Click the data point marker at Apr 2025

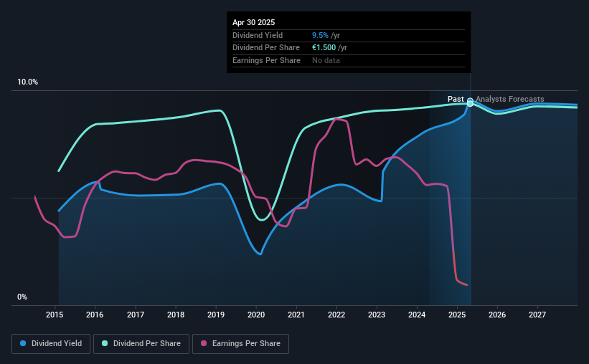pyautogui.click(x=470, y=102)
